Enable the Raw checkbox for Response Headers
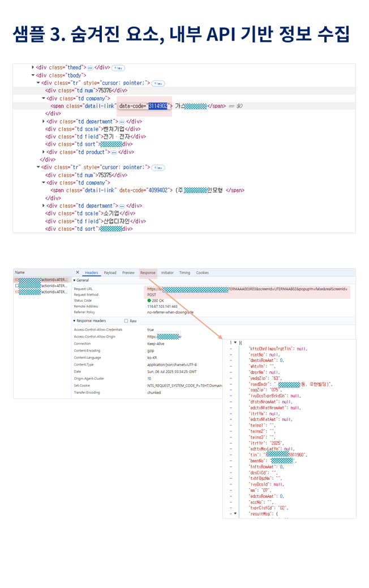The image size is (369, 588). [126, 321]
